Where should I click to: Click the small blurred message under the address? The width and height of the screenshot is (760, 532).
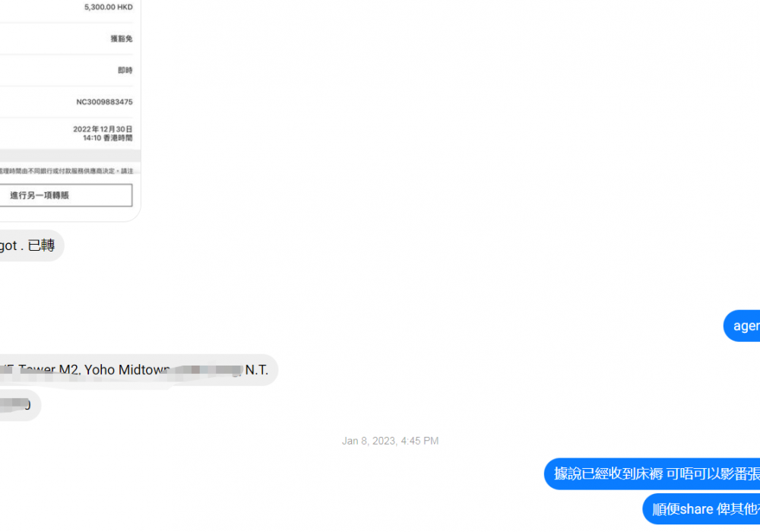click(21, 405)
